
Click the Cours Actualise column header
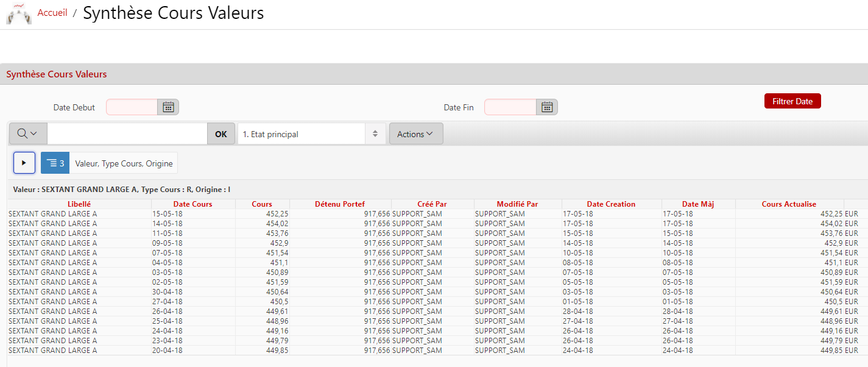[789, 204]
